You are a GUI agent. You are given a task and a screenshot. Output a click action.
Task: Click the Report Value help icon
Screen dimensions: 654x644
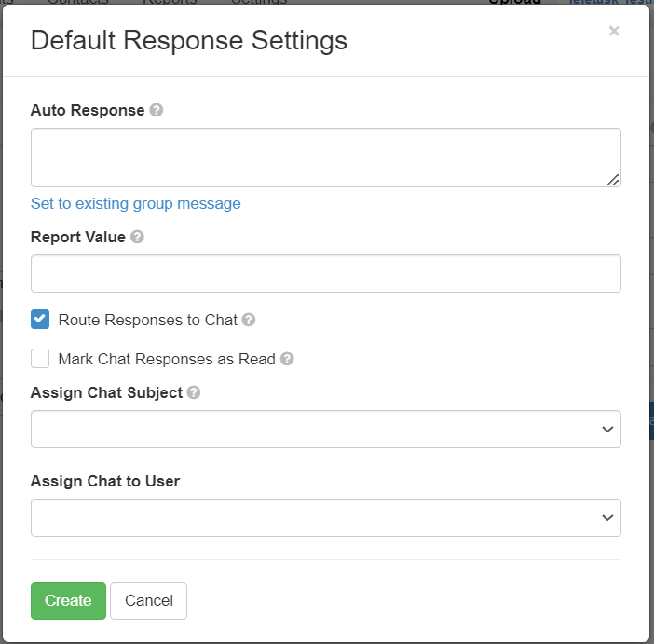(x=137, y=237)
